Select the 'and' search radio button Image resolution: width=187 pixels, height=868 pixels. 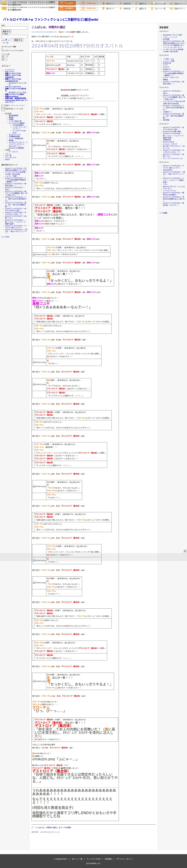[6, 40]
